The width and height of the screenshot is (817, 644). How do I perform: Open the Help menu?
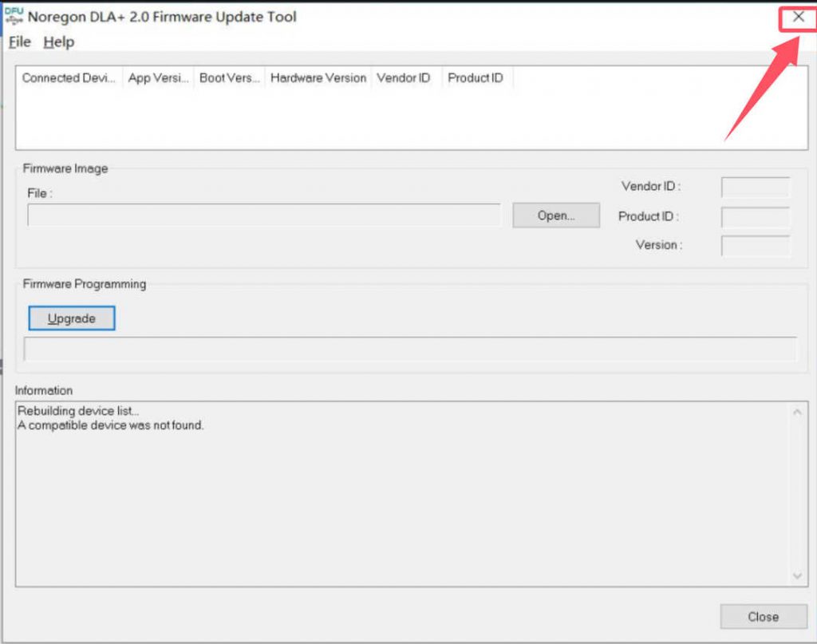tap(57, 41)
